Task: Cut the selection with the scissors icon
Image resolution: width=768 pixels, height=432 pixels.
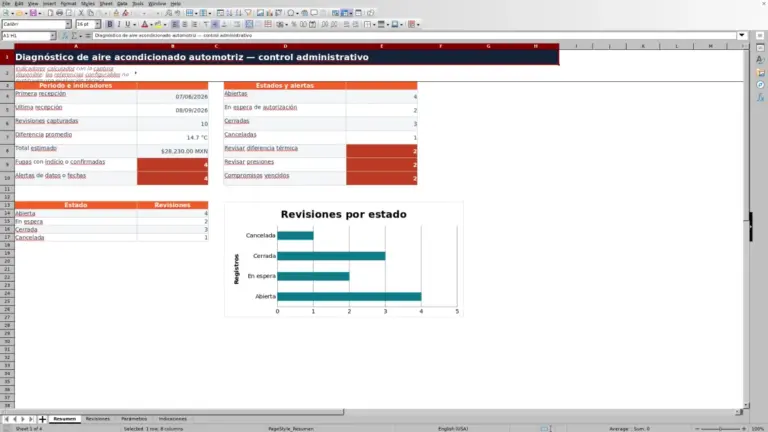Action: (x=81, y=13)
